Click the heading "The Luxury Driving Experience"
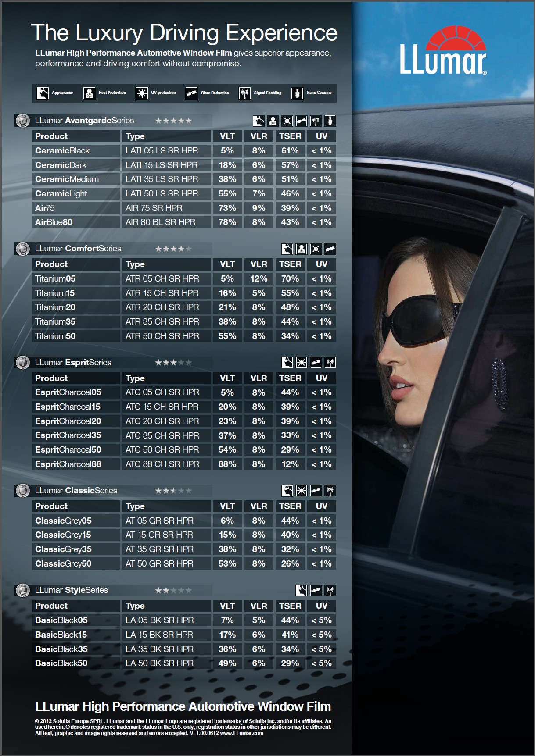535x756 pixels. [184, 33]
